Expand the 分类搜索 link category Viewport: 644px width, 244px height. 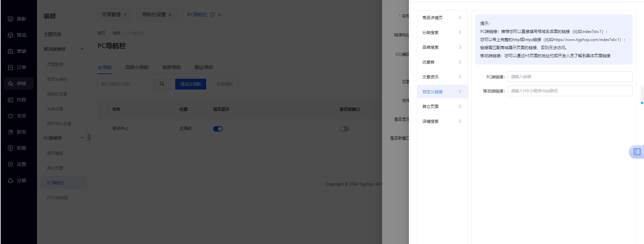(442, 32)
